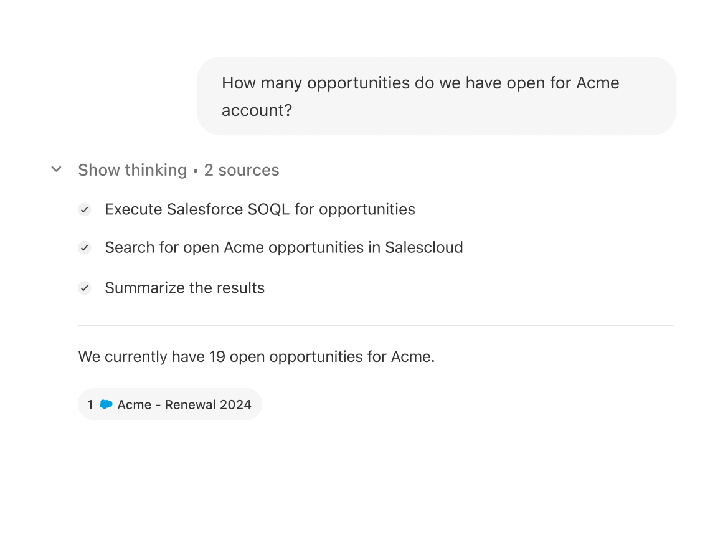Viewport: 728px width, 560px height.
Task: Click checkmark beside Execute Salesforce SOQL step
Action: pyautogui.click(x=85, y=210)
